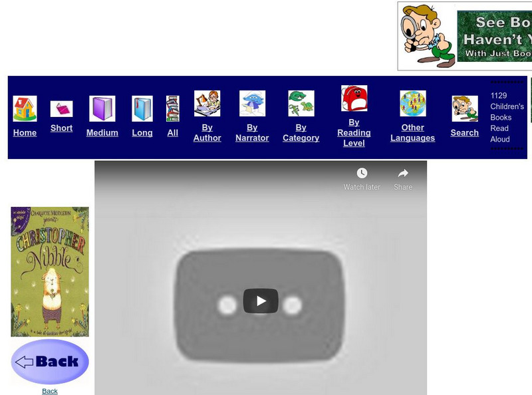Follow the small Back text link
The height and width of the screenshot is (395, 532).
click(49, 391)
